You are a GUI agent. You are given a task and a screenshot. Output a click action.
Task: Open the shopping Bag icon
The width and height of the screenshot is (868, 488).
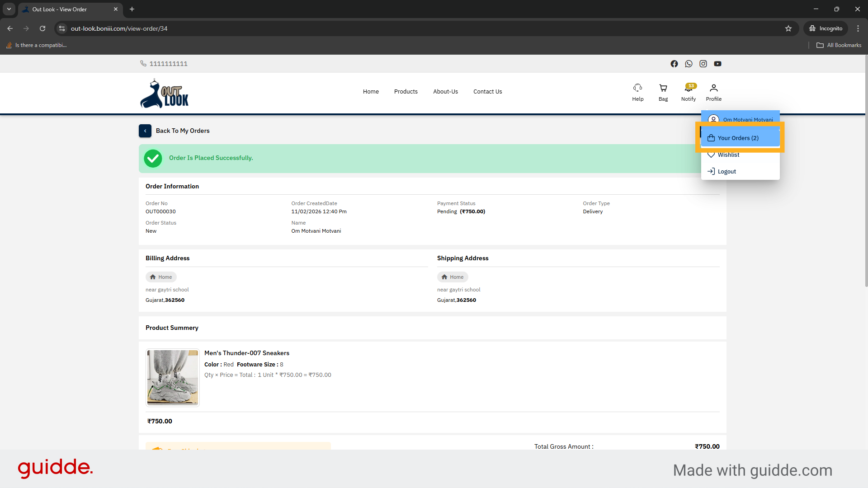point(663,88)
